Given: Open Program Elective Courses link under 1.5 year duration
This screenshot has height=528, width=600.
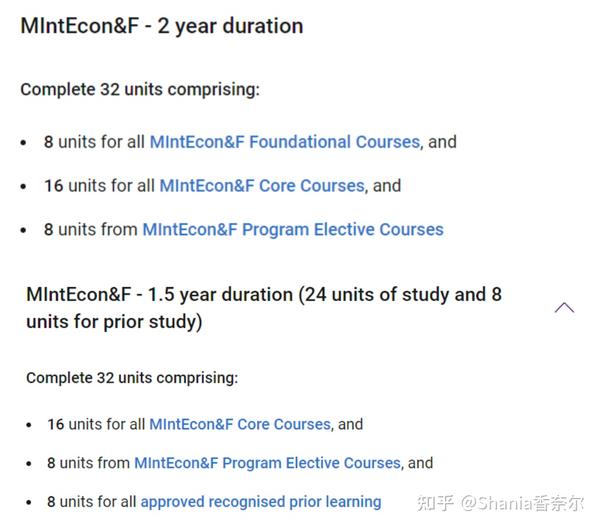Looking at the screenshot, I should (x=267, y=463).
